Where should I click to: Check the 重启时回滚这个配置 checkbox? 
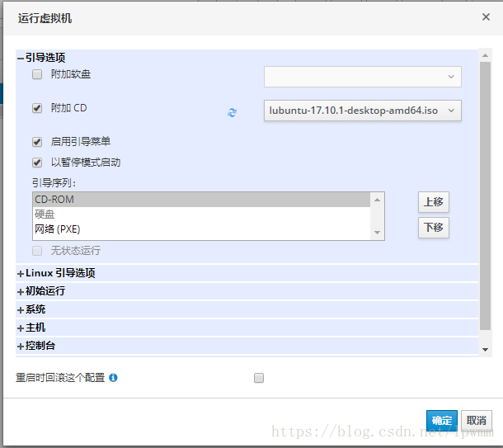pyautogui.click(x=259, y=378)
